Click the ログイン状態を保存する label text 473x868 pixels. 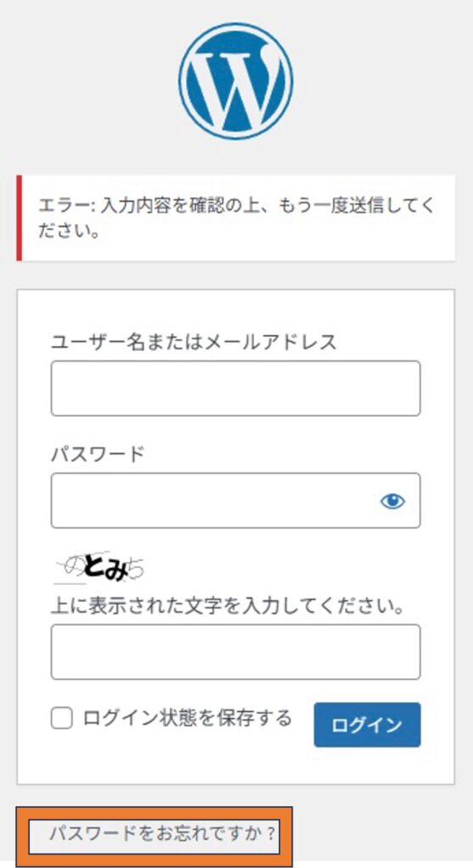coord(187,718)
